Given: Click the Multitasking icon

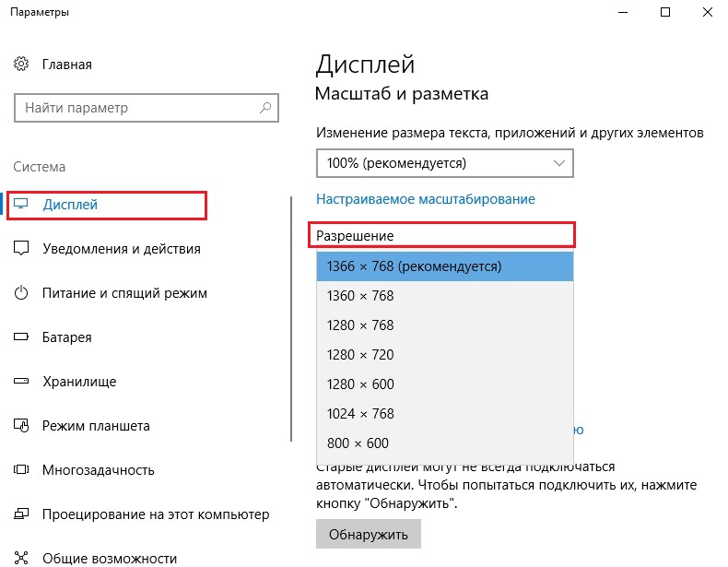Looking at the screenshot, I should click(21, 469).
